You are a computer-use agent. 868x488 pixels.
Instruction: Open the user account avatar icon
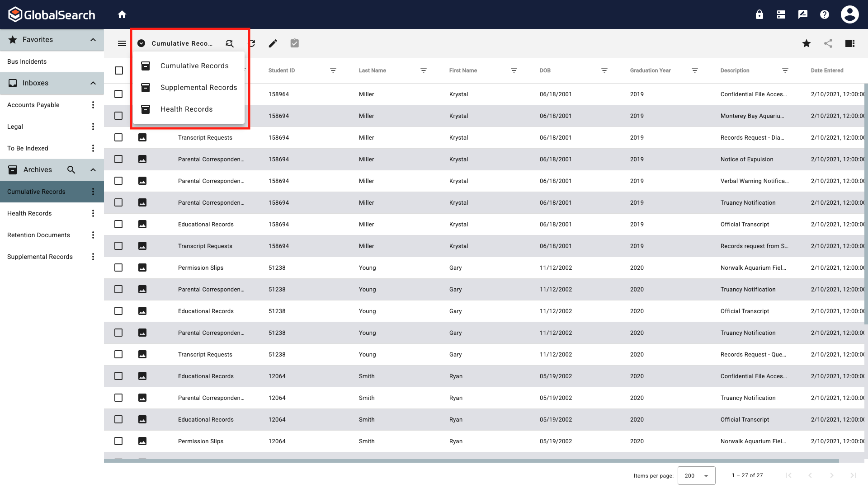pos(849,14)
